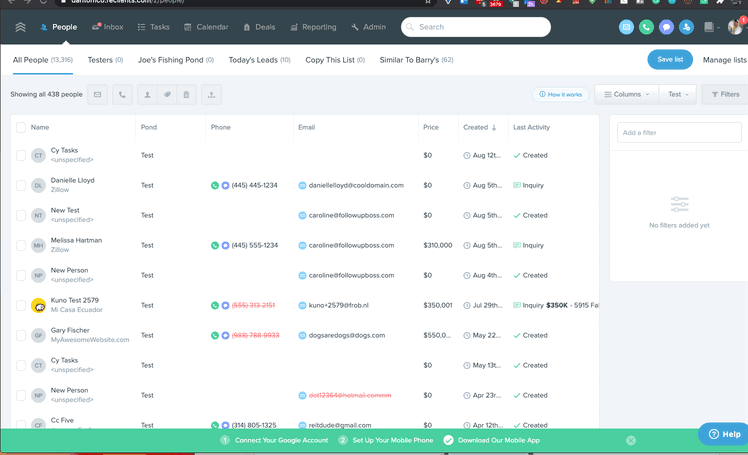This screenshot has width=748, height=455.
Task: Click the Follow Up Boss logo icon
Action: coord(20,27)
